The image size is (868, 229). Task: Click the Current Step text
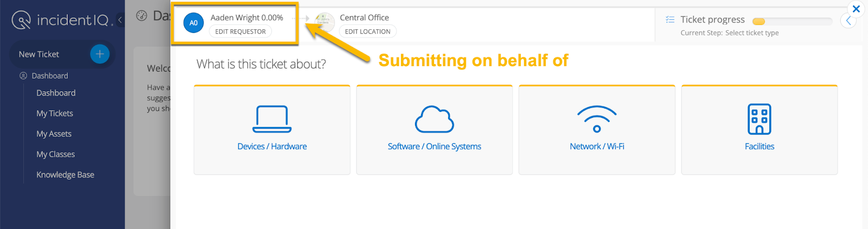pyautogui.click(x=730, y=33)
